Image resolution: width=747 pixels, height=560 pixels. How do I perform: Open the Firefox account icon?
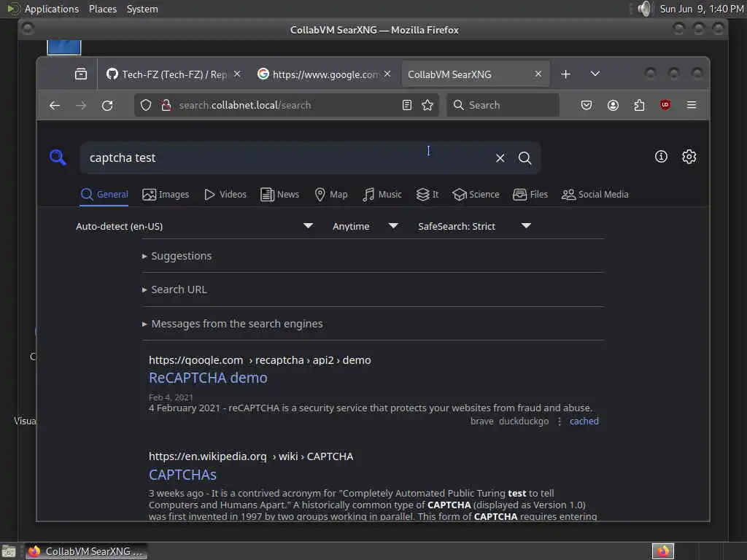613,105
